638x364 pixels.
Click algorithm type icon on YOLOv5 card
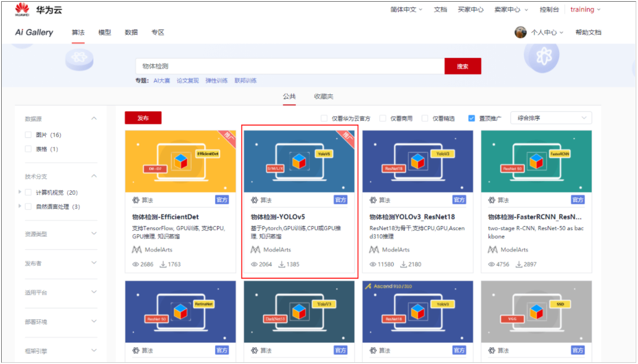[x=255, y=200]
